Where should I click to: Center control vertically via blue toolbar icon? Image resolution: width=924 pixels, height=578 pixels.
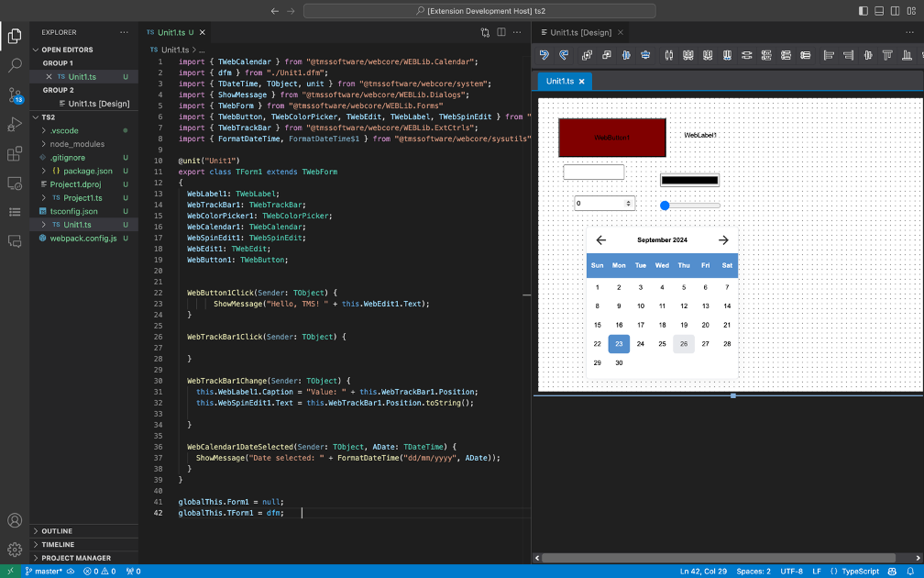pos(645,55)
